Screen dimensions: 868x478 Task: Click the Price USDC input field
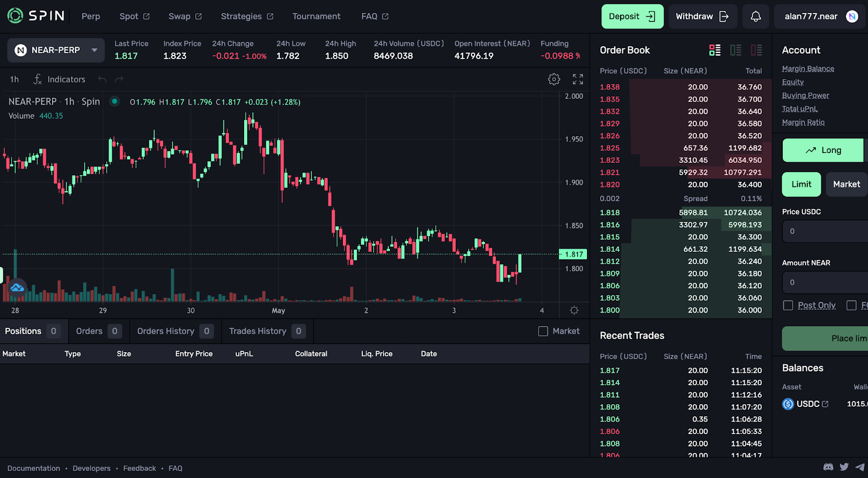pyautogui.click(x=825, y=231)
